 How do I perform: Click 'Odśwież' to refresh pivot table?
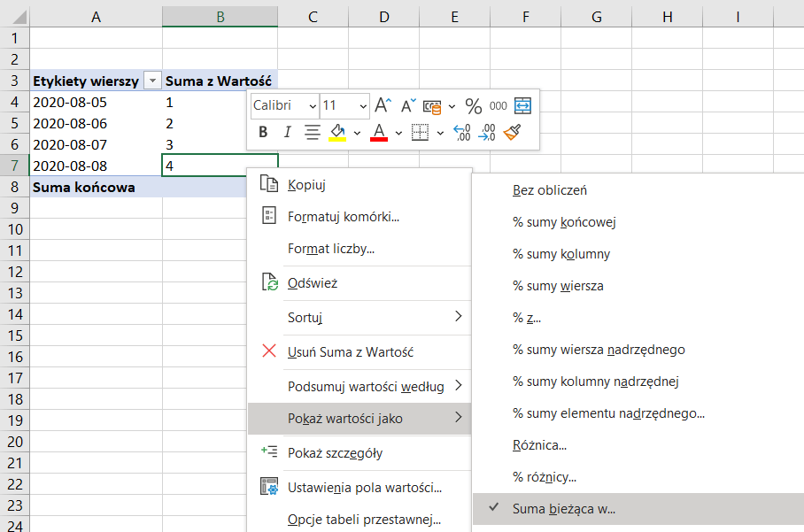point(312,283)
